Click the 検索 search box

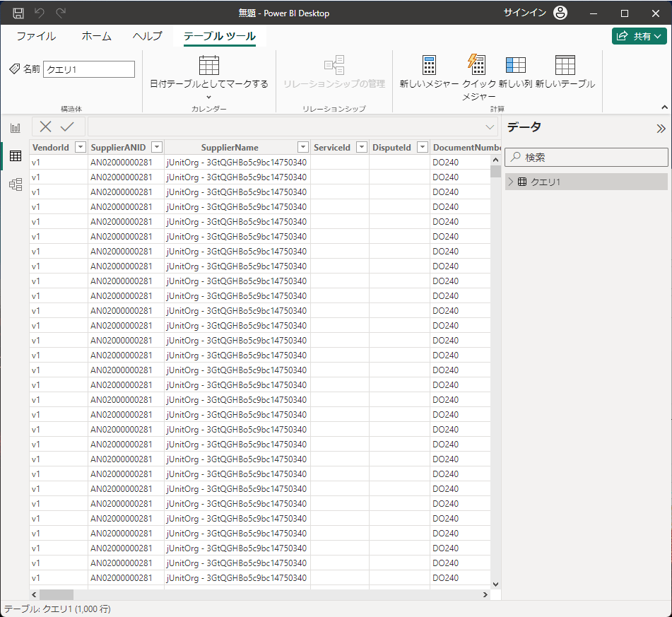(x=586, y=158)
